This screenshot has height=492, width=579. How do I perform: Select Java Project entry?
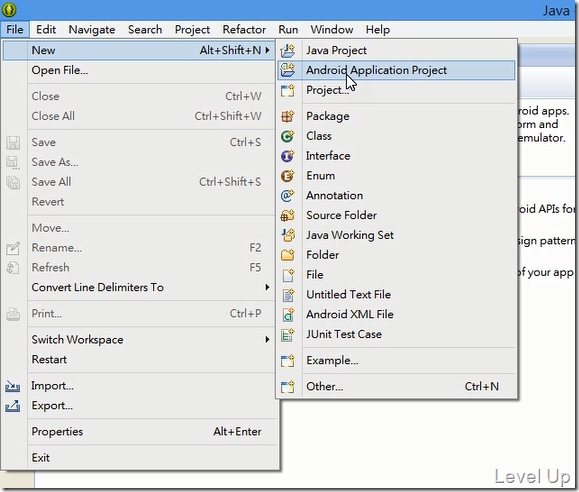(x=396, y=50)
